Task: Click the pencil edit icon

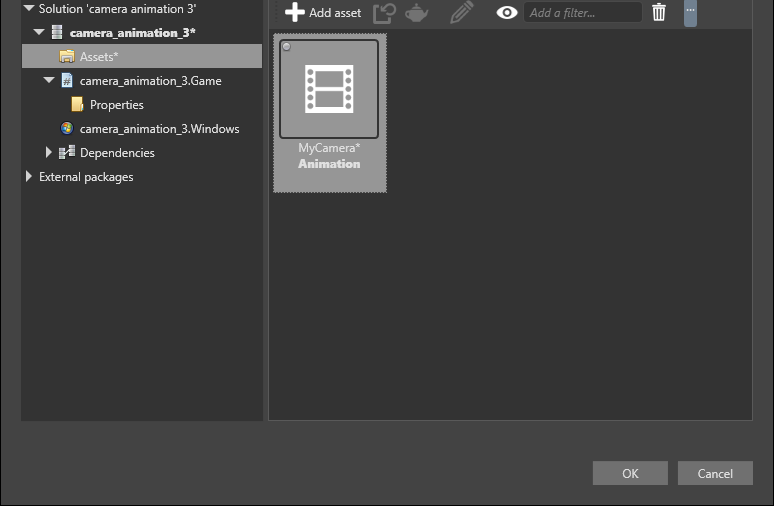Action: coord(462,12)
